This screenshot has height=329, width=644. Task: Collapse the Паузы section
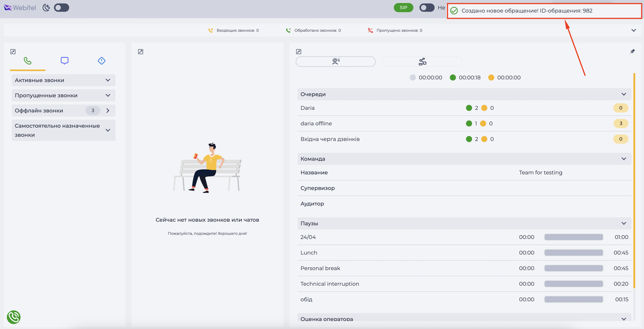coord(624,223)
